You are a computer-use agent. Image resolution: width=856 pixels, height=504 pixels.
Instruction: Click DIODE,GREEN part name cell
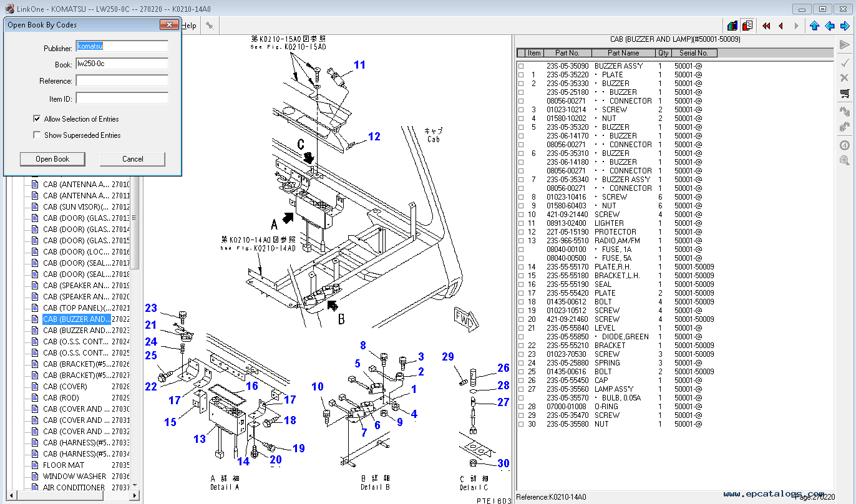pos(625,337)
